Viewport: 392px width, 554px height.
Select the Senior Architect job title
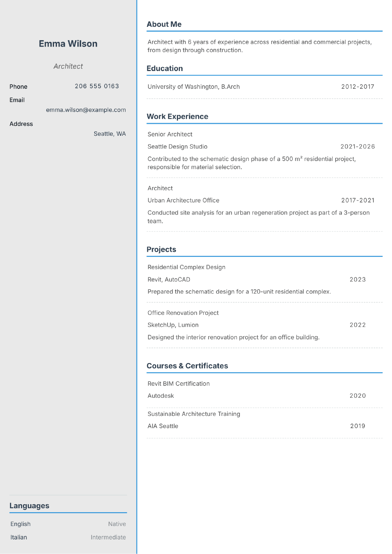(x=170, y=135)
